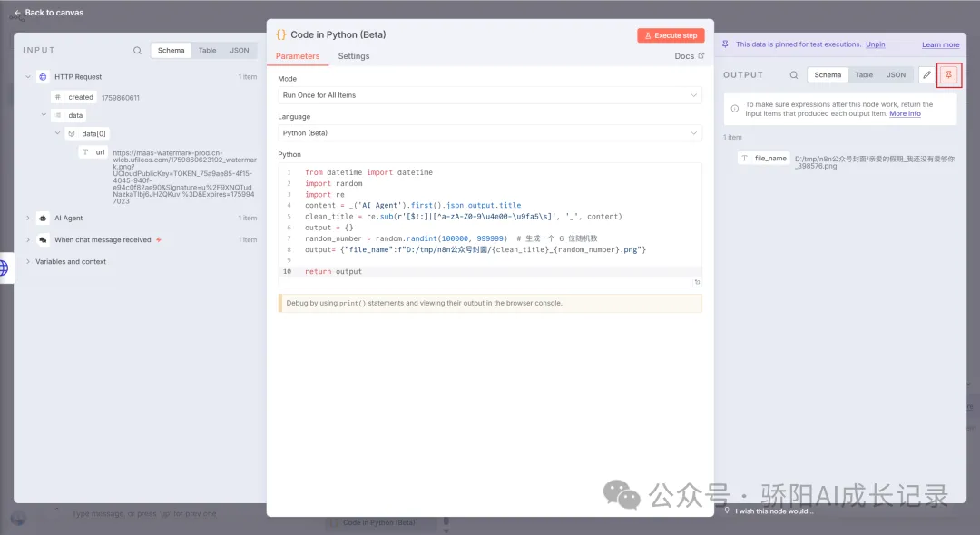Click the created field in input

point(75,97)
